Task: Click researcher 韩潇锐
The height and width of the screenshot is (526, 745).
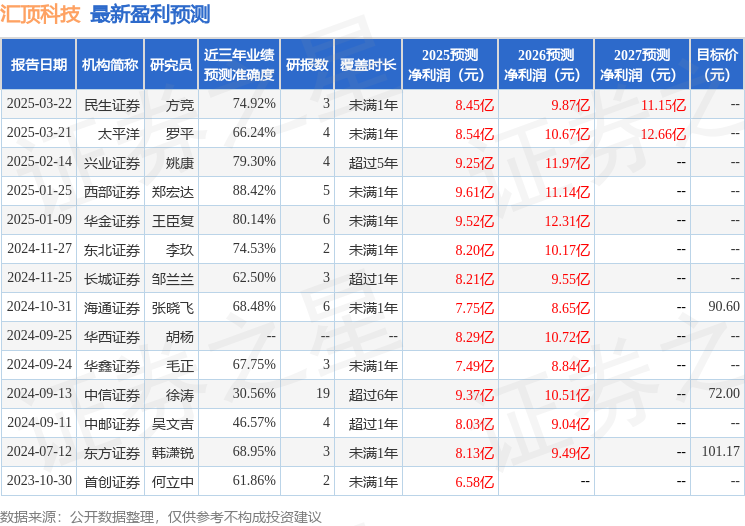Action: point(173,453)
